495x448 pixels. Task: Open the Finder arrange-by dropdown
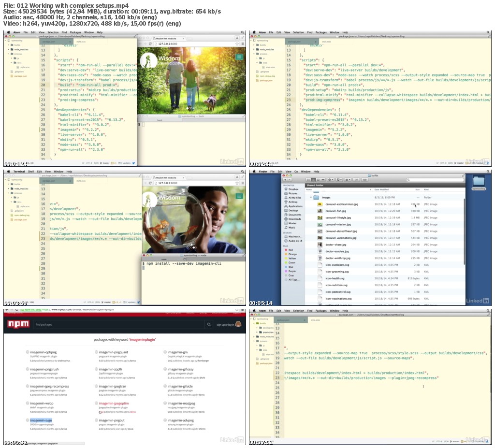click(348, 180)
